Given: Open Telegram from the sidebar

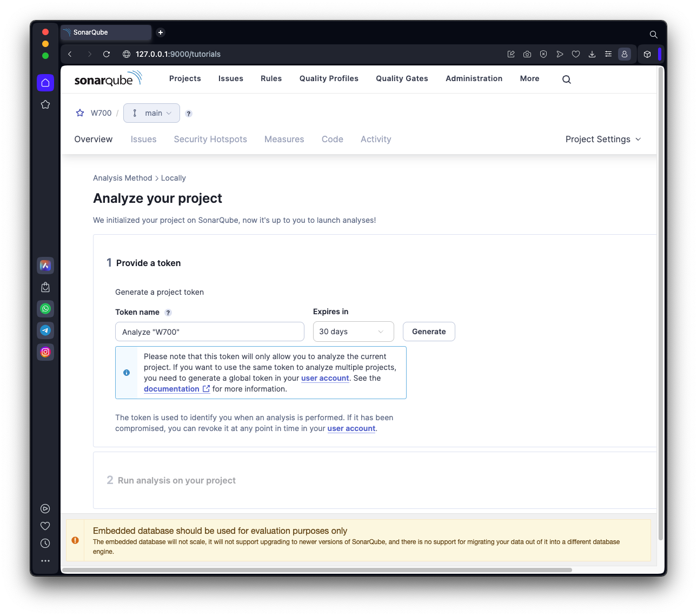Looking at the screenshot, I should pos(45,330).
